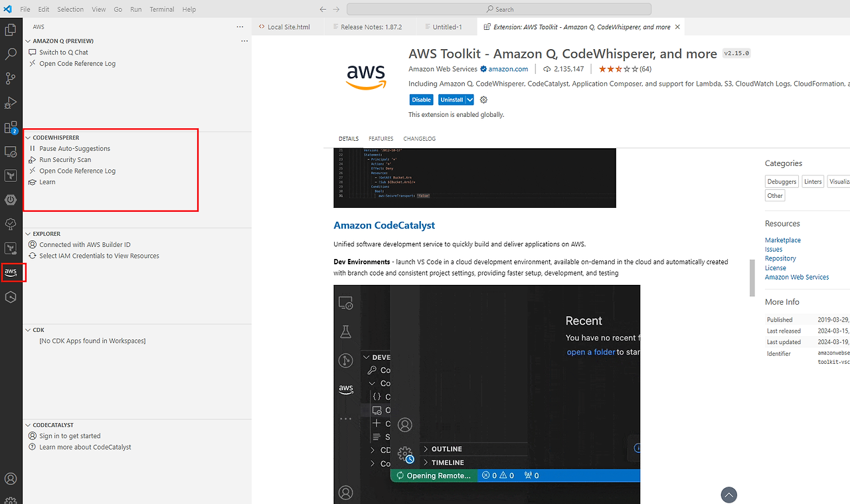Click the chat icon beside Switch to Q Chat
This screenshot has height=504, width=850.
pos(33,52)
